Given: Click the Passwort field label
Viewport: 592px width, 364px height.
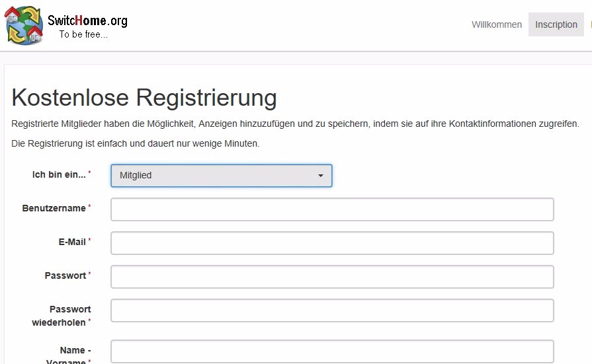Looking at the screenshot, I should tap(65, 276).
